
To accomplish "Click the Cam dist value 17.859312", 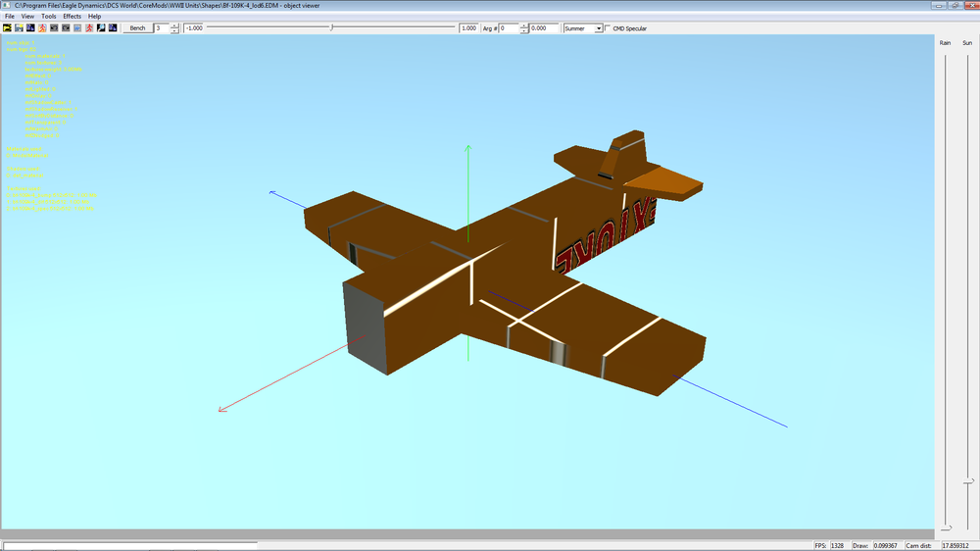I will [955, 546].
